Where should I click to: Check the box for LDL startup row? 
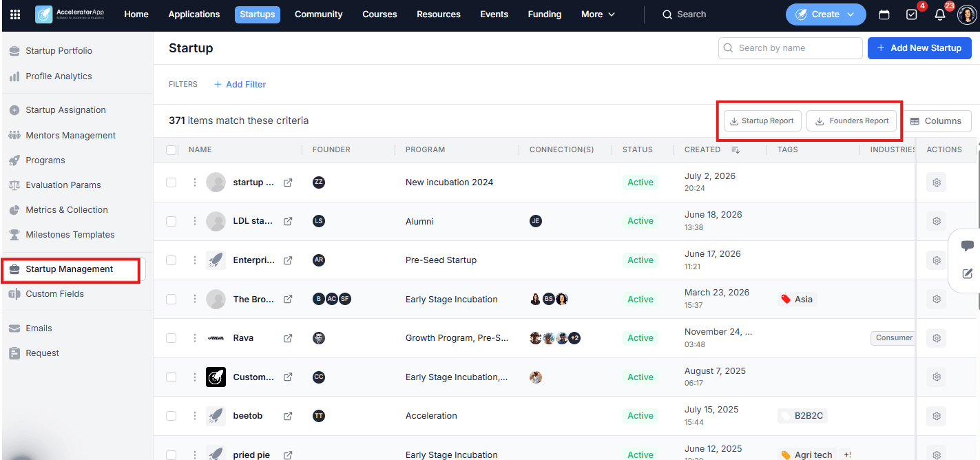[171, 221]
